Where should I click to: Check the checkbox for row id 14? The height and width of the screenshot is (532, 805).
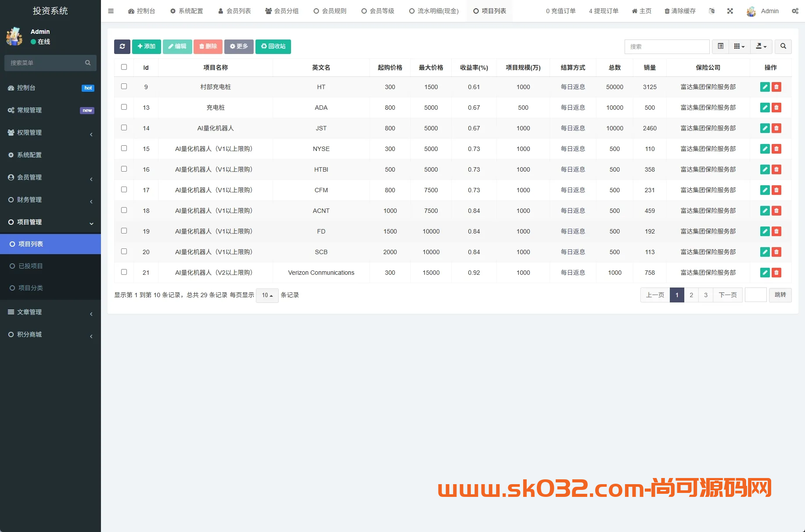pyautogui.click(x=124, y=127)
